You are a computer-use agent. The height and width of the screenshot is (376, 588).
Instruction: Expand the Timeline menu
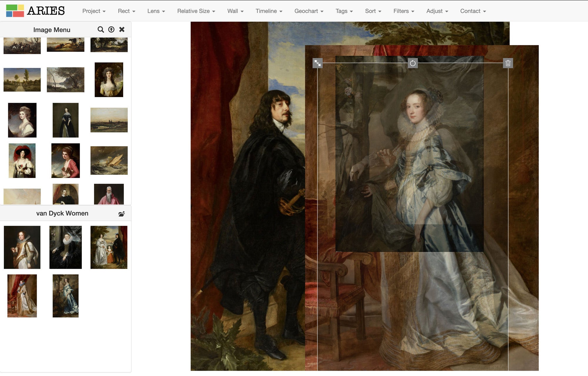pos(269,11)
